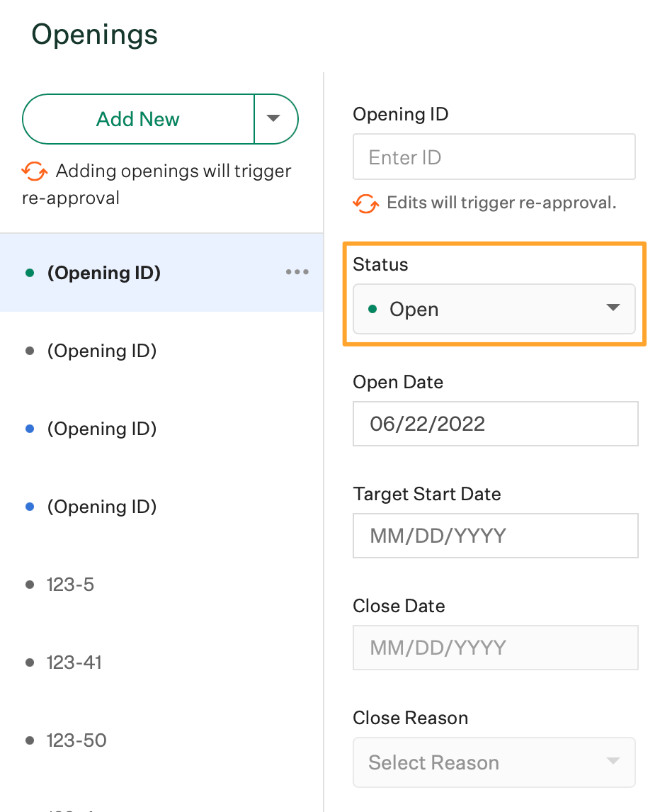Select the second (Opening ID) entry
Screen dimensions: 660x812
coord(102,350)
